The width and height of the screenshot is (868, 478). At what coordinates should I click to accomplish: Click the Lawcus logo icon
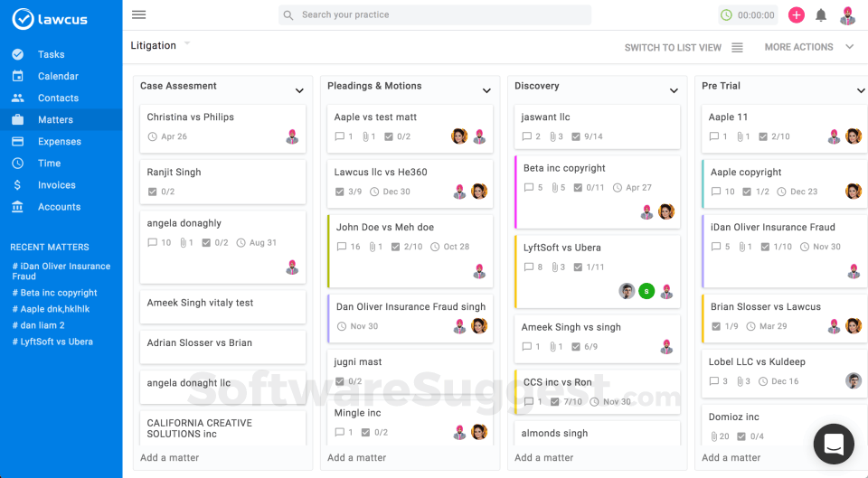click(x=24, y=19)
